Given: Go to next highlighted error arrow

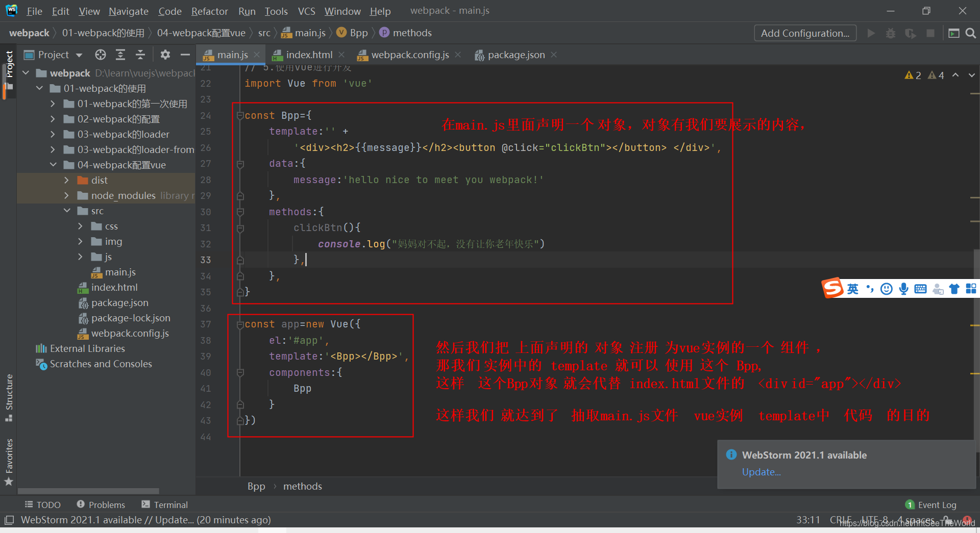Looking at the screenshot, I should (x=972, y=75).
